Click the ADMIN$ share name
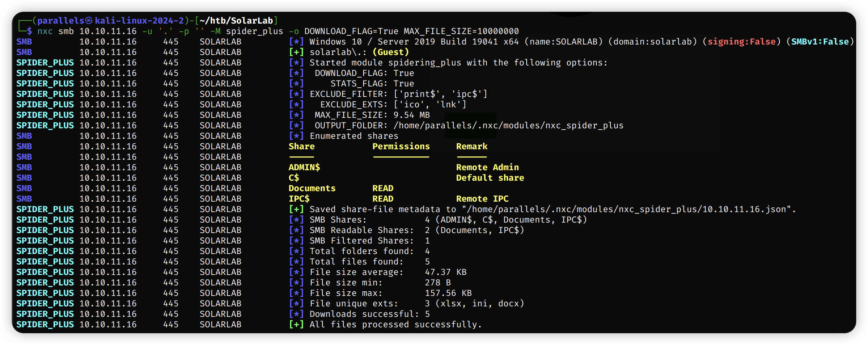 pyautogui.click(x=304, y=167)
